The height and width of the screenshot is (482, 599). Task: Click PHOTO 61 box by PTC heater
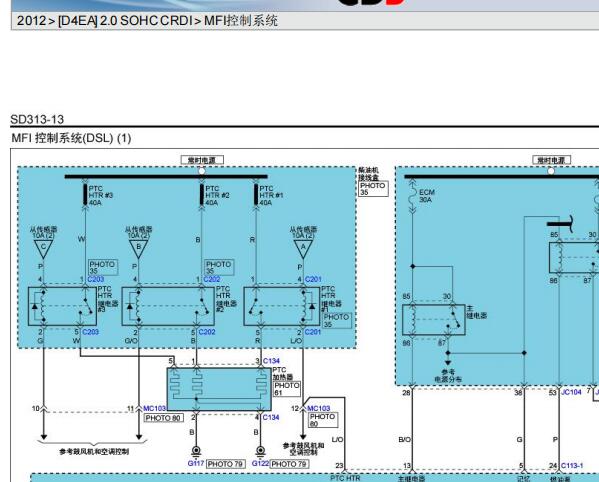287,389
